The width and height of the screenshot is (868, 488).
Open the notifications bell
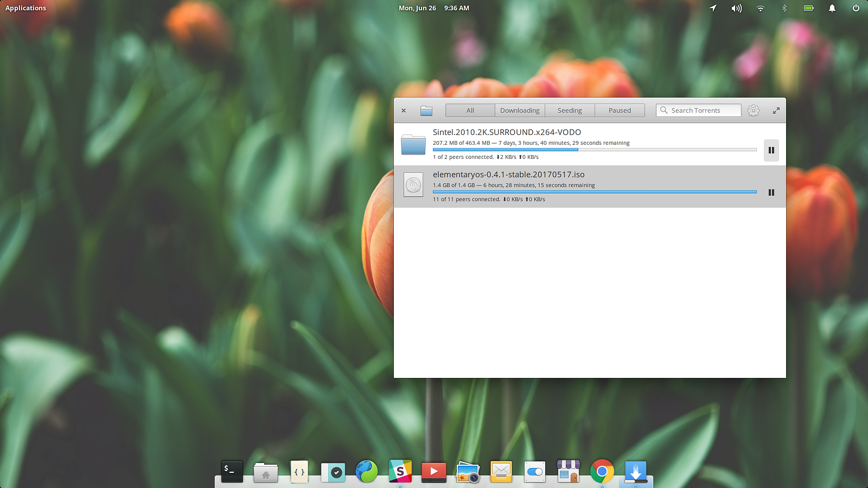click(832, 8)
